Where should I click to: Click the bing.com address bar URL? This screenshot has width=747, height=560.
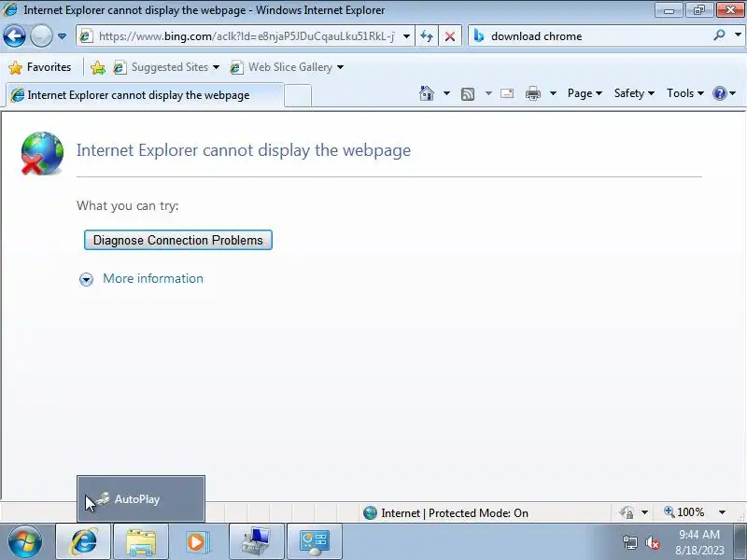click(x=247, y=36)
